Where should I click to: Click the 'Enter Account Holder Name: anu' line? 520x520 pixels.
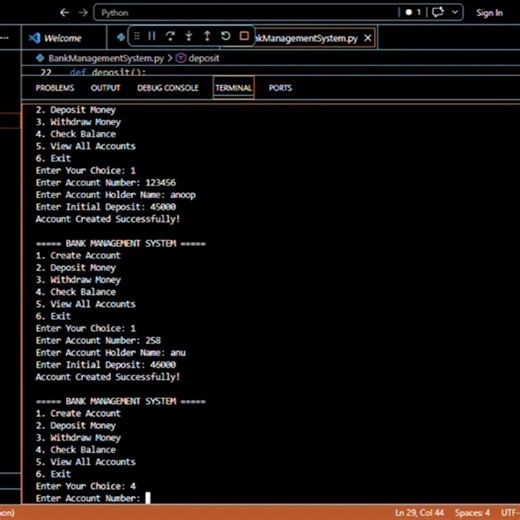[111, 353]
